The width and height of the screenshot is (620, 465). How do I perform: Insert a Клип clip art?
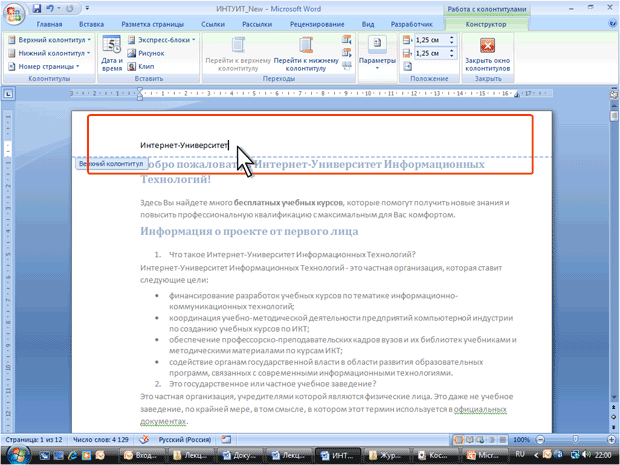141,66
